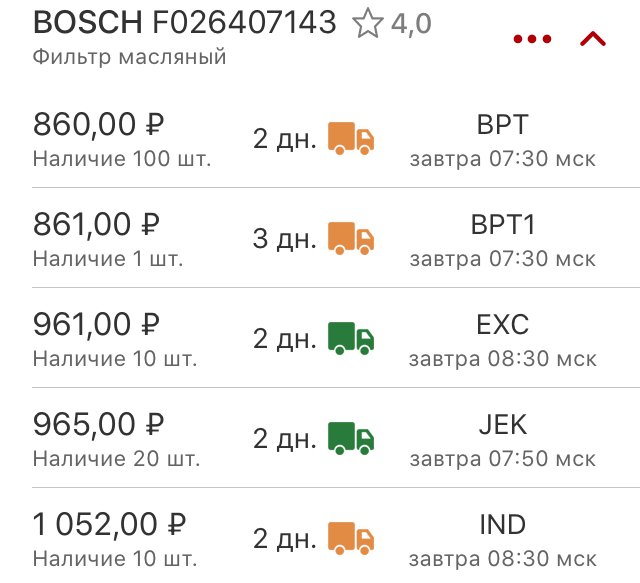The height and width of the screenshot is (583, 640).
Task: Tap orange truck icon in BPT row
Action: coord(351,138)
